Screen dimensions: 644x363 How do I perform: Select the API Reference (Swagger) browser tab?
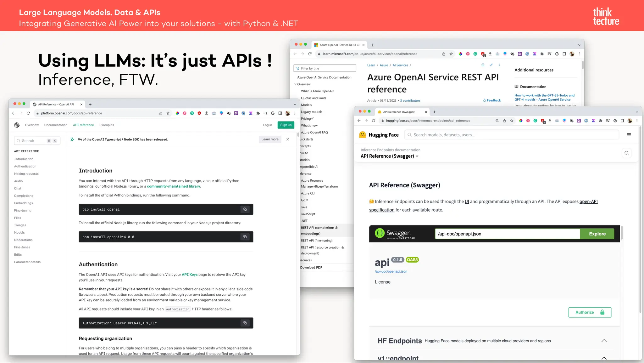pos(402,112)
